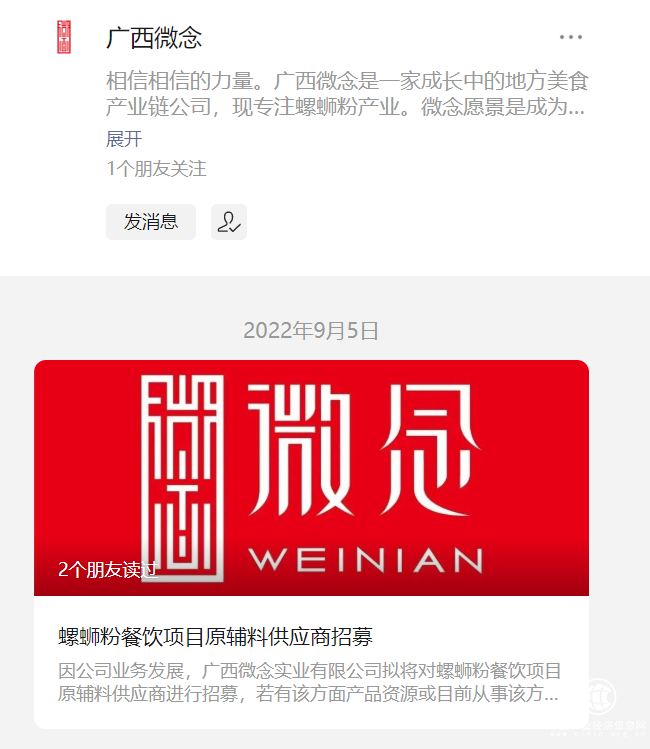650x749 pixels.
Task: Click the WEINIAN English text on the banner
Action: [365, 560]
